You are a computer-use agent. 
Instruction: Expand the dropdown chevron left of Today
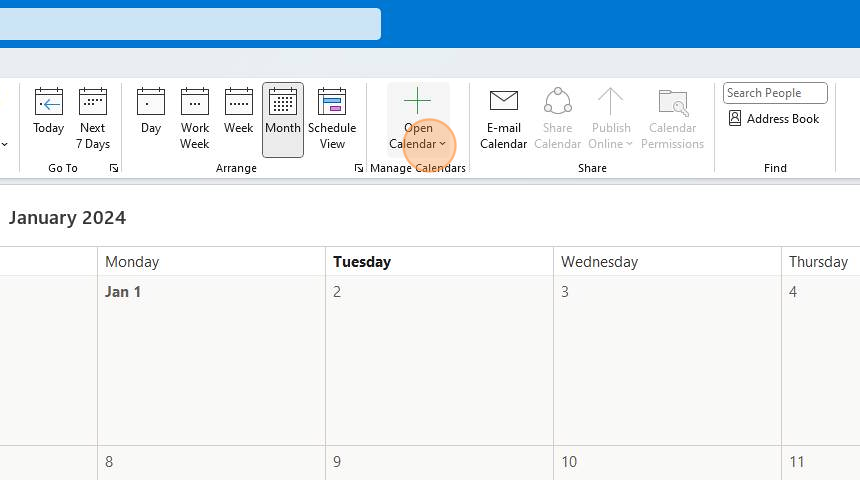point(4,145)
